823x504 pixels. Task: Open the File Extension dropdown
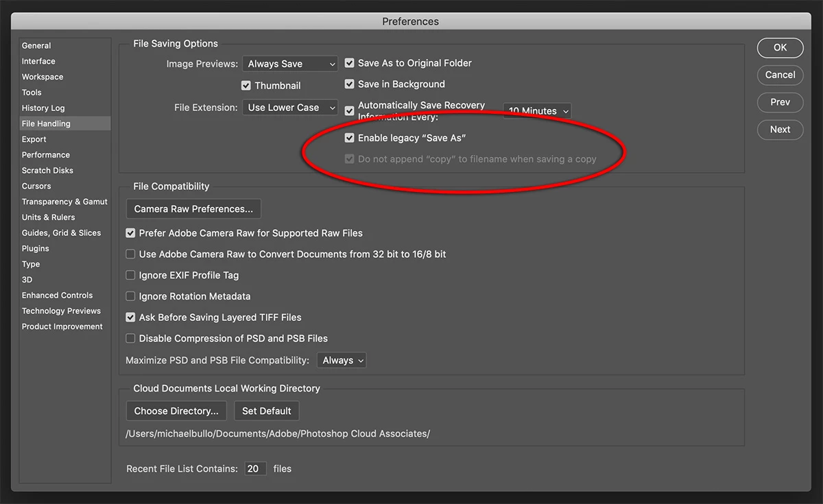tap(291, 108)
